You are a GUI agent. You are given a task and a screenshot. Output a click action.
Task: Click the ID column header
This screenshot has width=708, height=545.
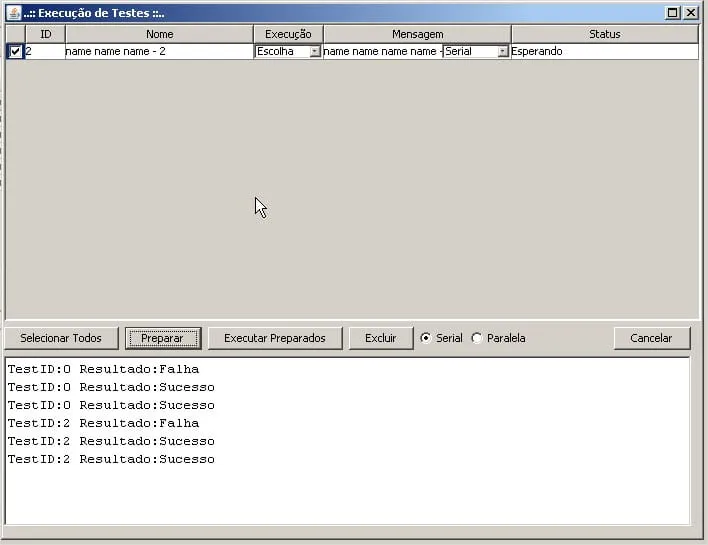(x=46, y=34)
